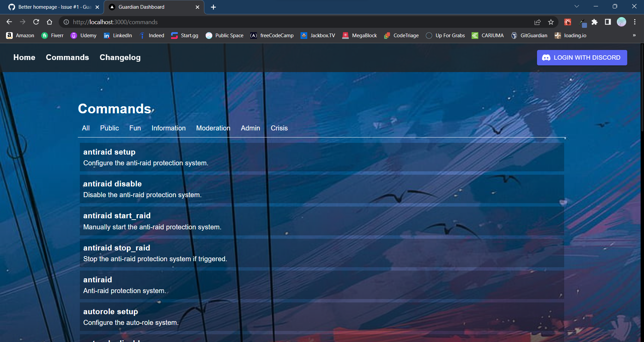Open the browser extensions puzzle icon
The width and height of the screenshot is (644, 342).
click(x=595, y=22)
